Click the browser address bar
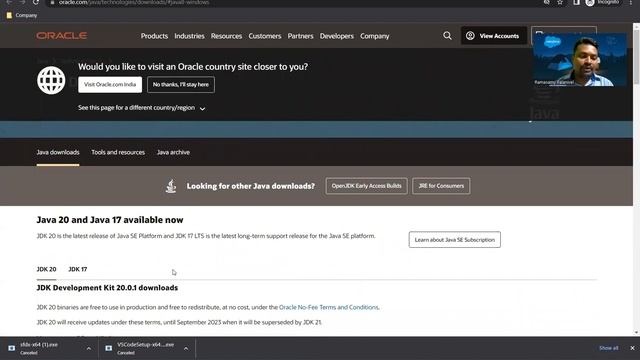The height and width of the screenshot is (360, 640). (294, 2)
